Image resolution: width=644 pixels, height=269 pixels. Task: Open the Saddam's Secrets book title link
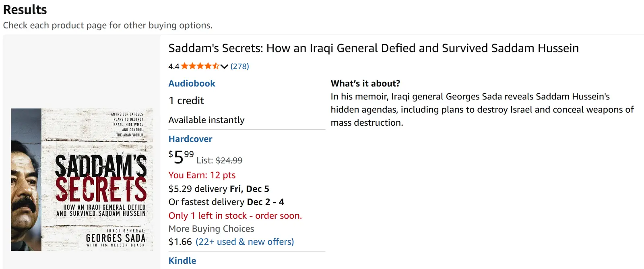point(374,48)
